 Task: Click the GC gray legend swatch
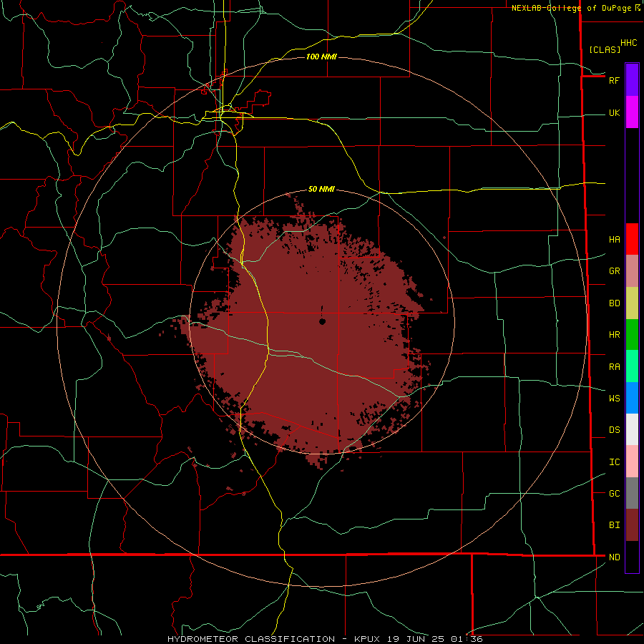point(632,493)
